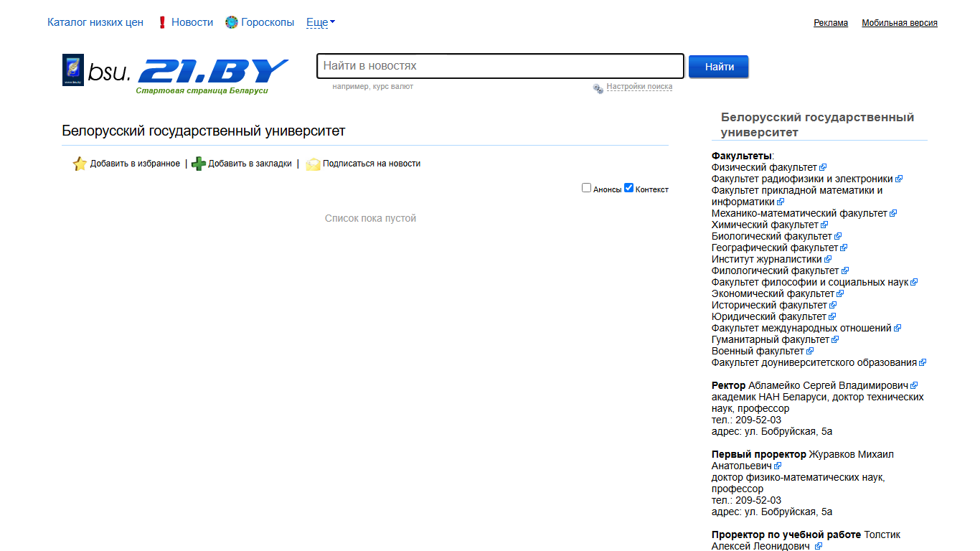Uncheck the Контекст checkbox

(628, 188)
